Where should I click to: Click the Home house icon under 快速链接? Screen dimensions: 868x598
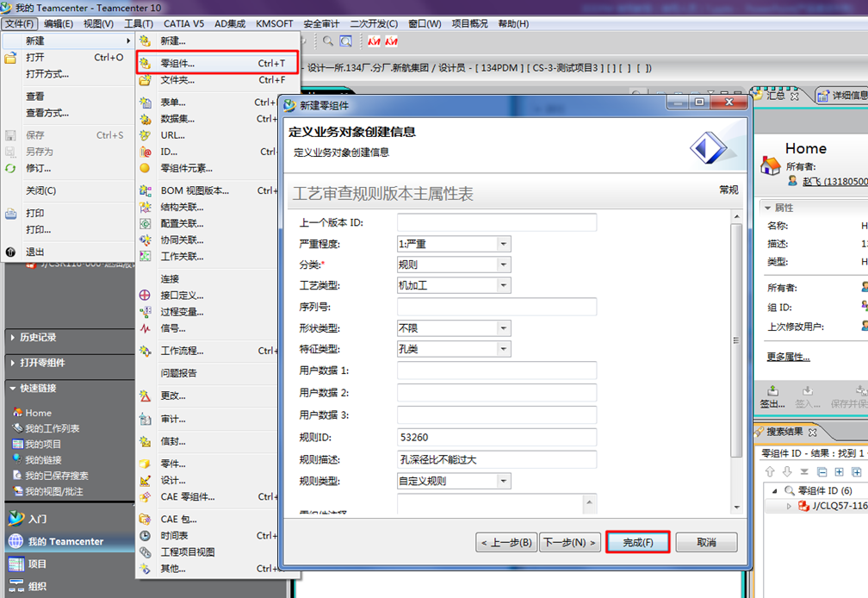[23, 413]
